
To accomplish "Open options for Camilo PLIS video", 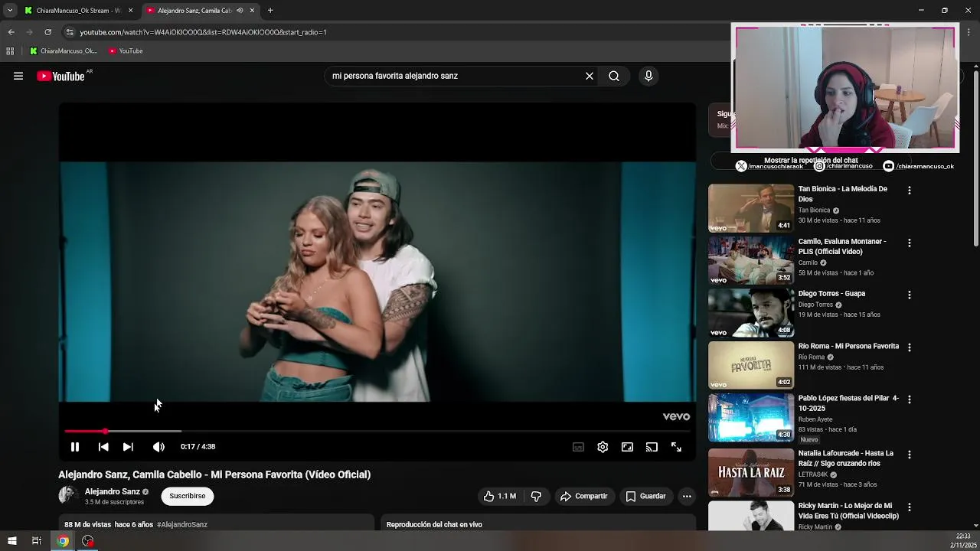I will (x=910, y=243).
